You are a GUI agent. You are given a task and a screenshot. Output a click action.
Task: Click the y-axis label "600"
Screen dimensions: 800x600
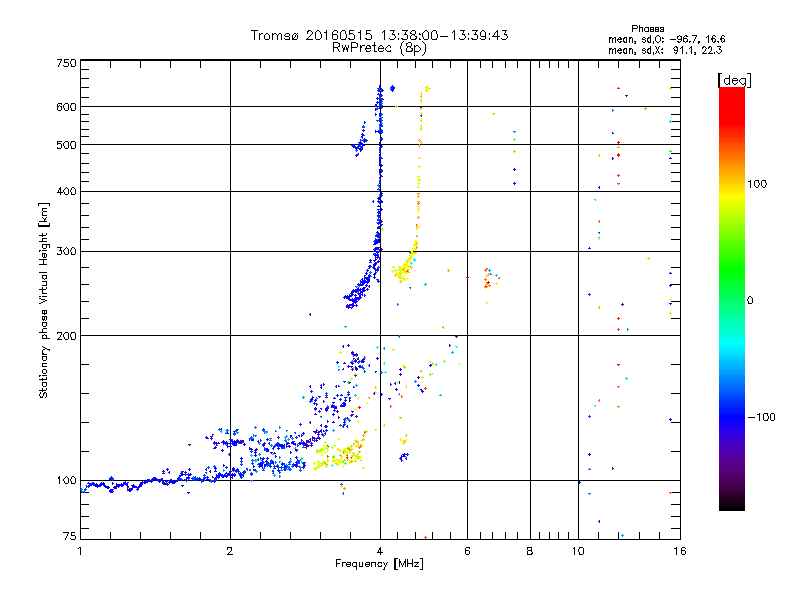coord(66,107)
